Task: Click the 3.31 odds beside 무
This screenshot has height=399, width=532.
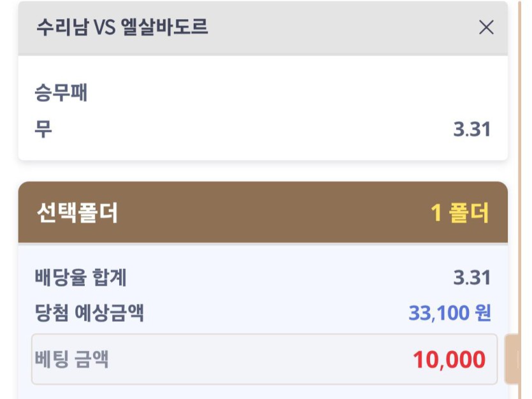Action: 471,129
